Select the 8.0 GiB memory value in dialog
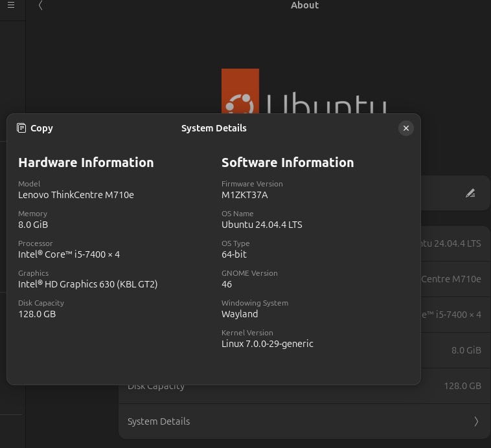Viewport: 491px width, 448px height. coord(33,225)
